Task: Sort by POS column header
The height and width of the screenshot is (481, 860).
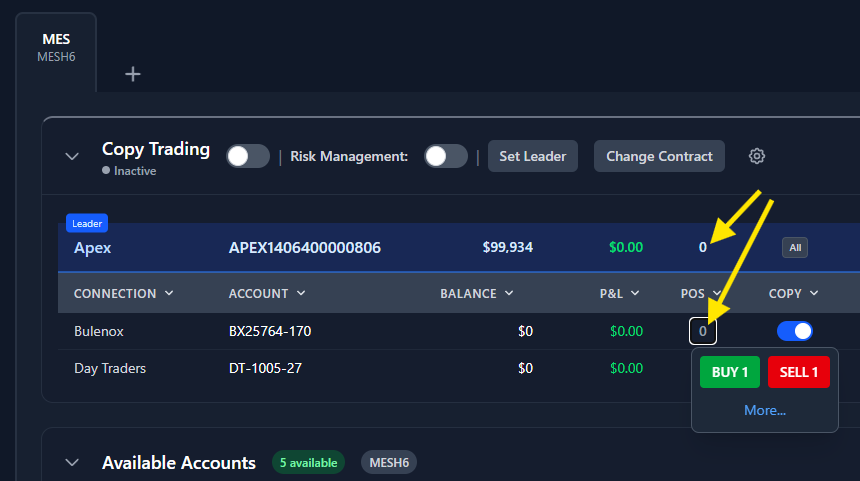Action: [x=701, y=293]
